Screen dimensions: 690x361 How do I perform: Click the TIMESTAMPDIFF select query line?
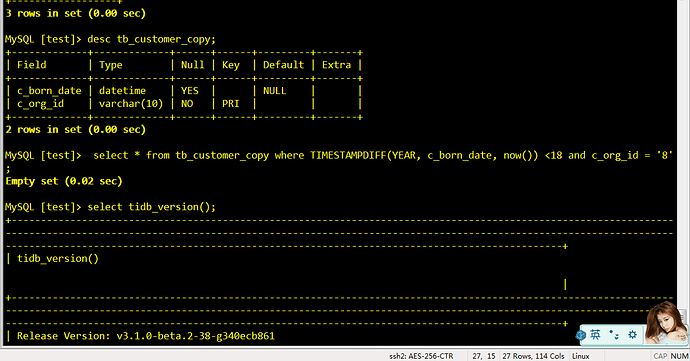[339, 155]
